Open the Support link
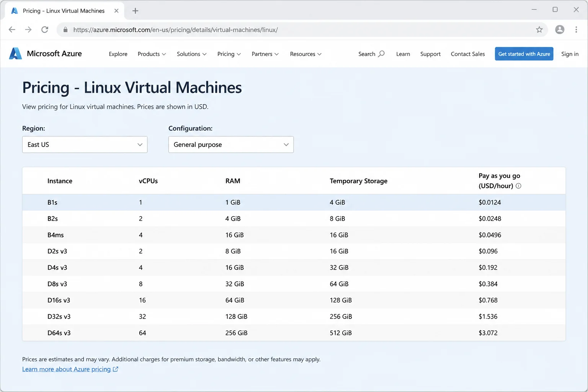The height and width of the screenshot is (392, 588). tap(430, 54)
